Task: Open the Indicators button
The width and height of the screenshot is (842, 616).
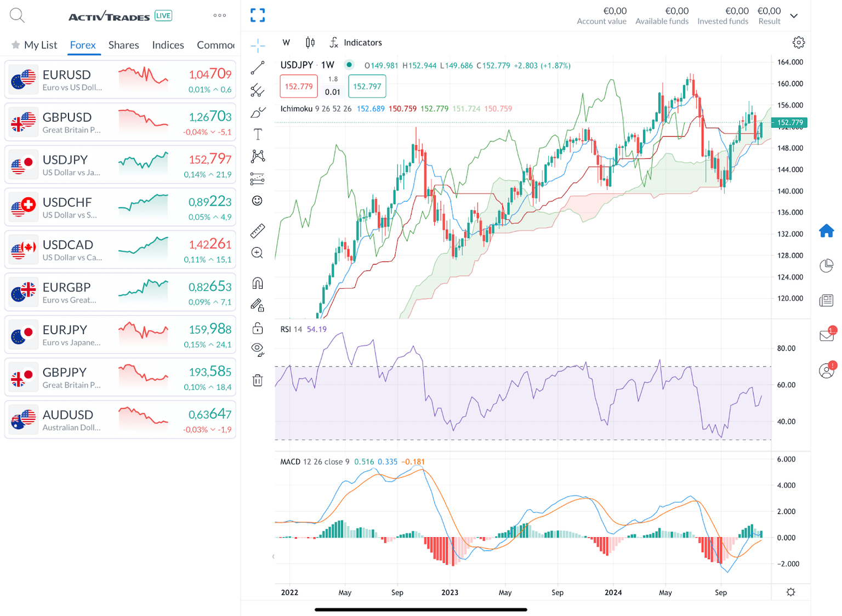Action: [x=356, y=43]
